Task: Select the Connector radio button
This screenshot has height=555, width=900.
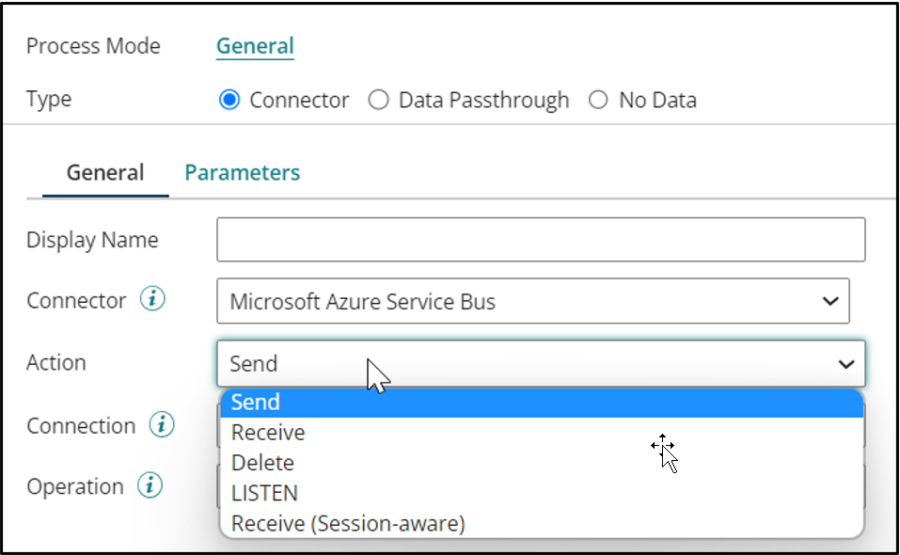Action: pyautogui.click(x=229, y=100)
